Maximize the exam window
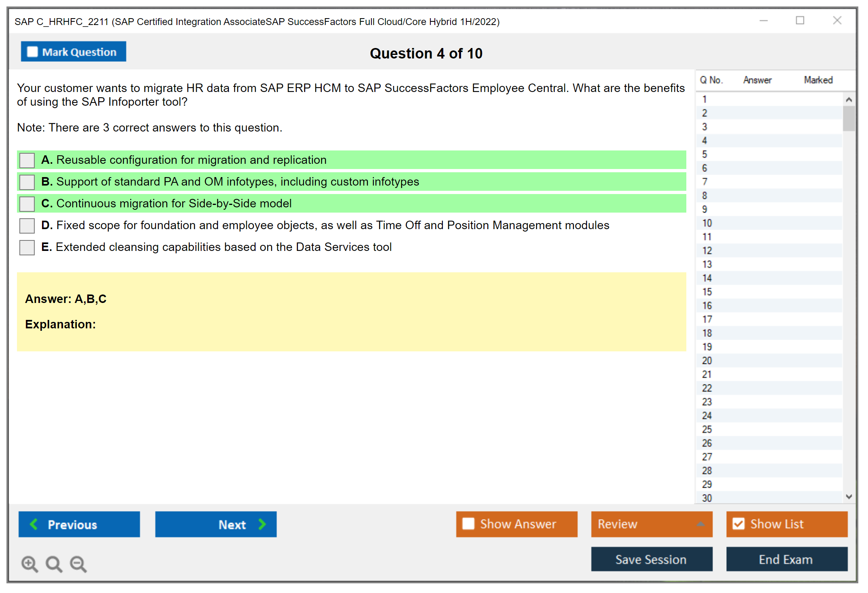The image size is (868, 593). (x=800, y=21)
